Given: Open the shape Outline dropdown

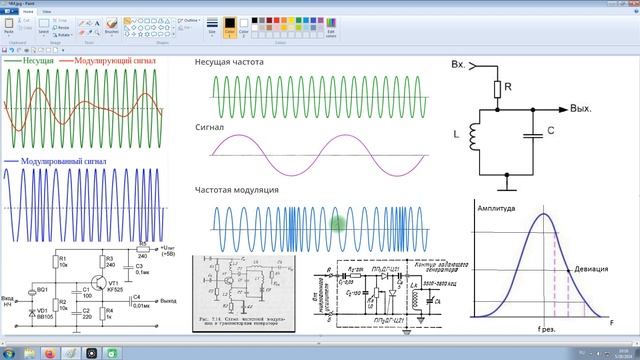Looking at the screenshot, I should click(x=189, y=20).
